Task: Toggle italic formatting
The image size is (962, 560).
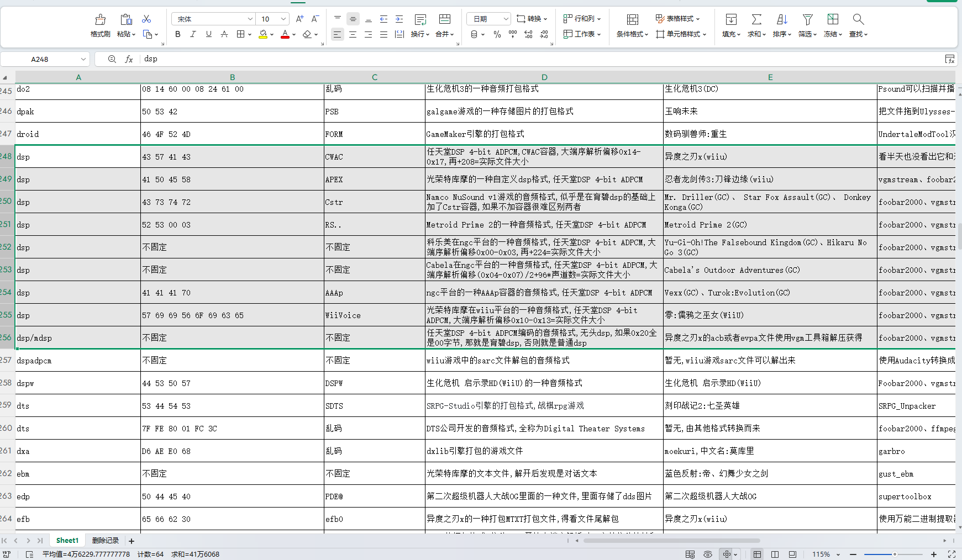Action: pos(193,34)
